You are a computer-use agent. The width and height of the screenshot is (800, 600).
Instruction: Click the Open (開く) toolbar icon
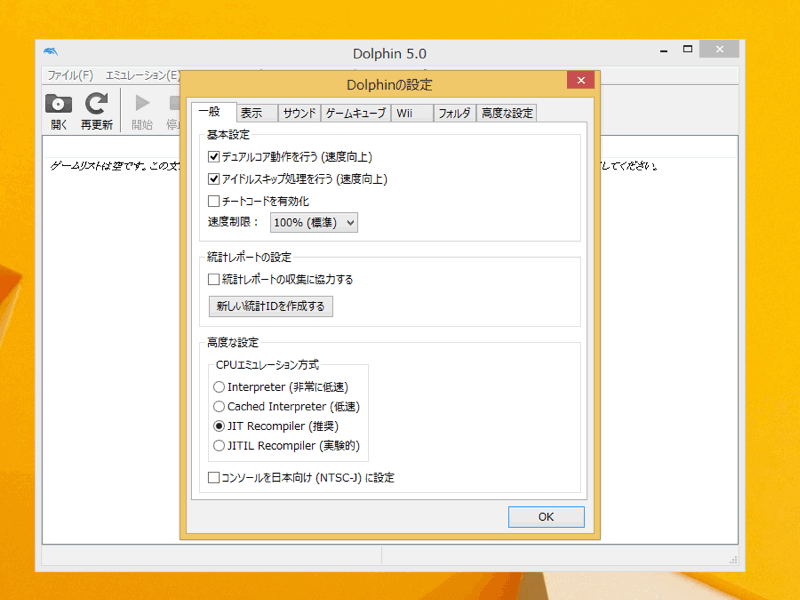click(x=59, y=104)
